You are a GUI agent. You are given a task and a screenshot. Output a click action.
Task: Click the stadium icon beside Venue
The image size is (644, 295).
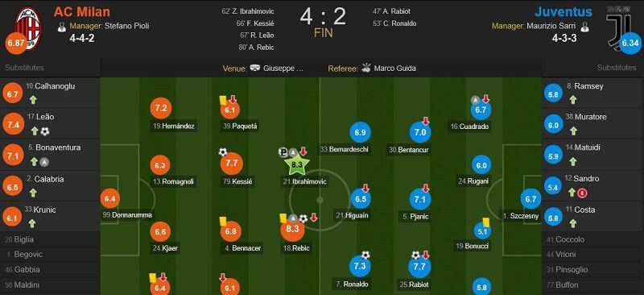255,69
